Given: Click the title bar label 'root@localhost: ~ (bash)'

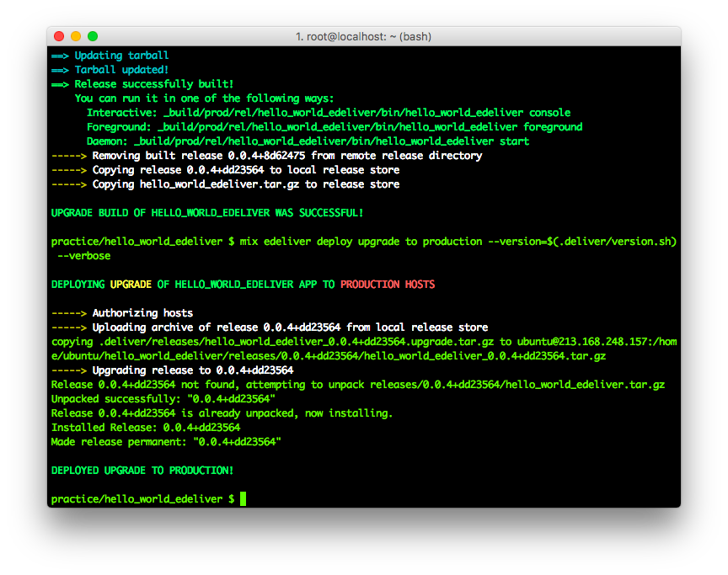Looking at the screenshot, I should [371, 36].
